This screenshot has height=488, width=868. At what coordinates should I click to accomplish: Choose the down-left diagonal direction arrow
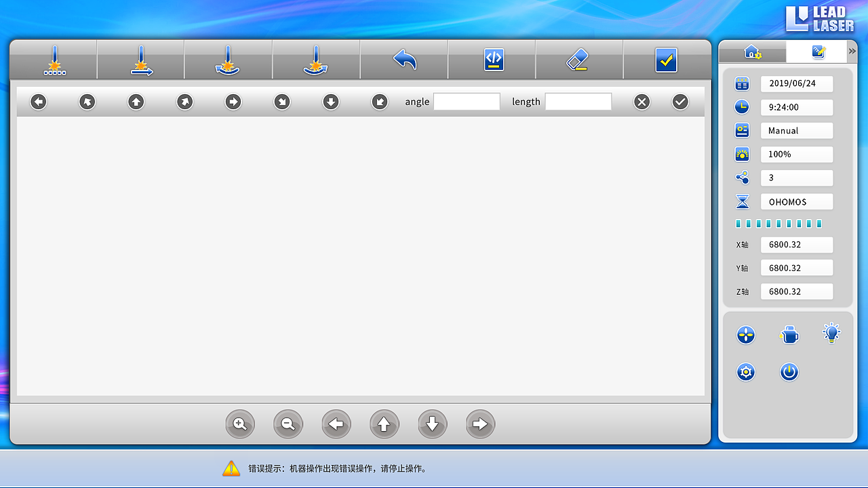tap(380, 102)
